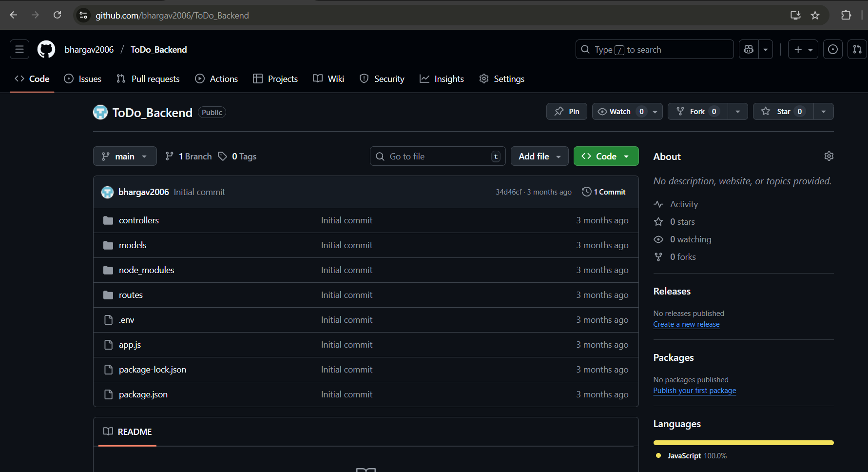Reload the page with the refresh icon
Image resolution: width=868 pixels, height=472 pixels.
(57, 15)
